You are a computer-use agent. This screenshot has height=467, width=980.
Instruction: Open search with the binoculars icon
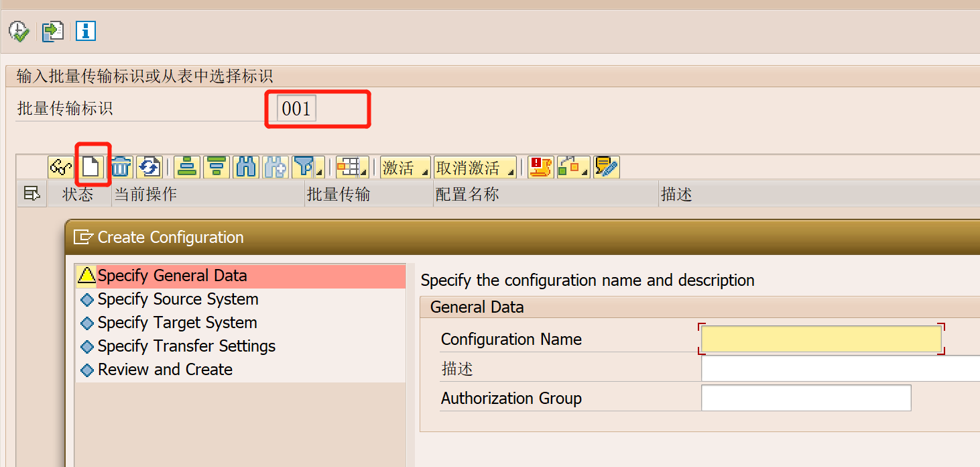245,167
